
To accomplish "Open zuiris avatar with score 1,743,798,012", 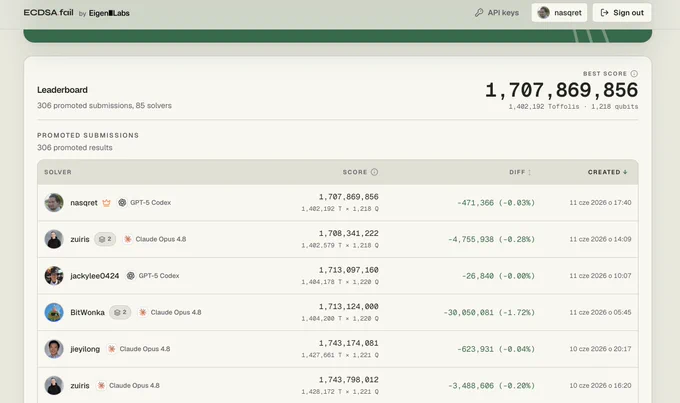I will tap(54, 385).
